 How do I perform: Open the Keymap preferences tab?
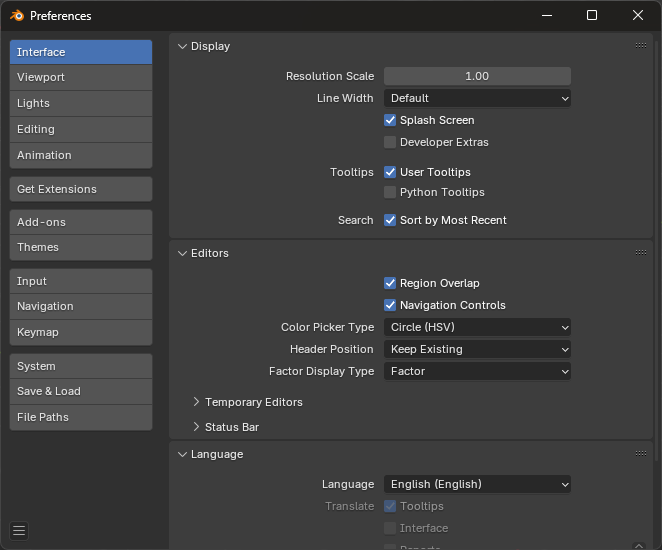coord(81,332)
